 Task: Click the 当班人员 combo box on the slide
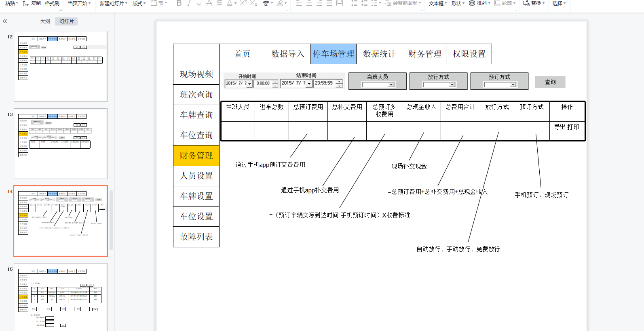point(378,85)
